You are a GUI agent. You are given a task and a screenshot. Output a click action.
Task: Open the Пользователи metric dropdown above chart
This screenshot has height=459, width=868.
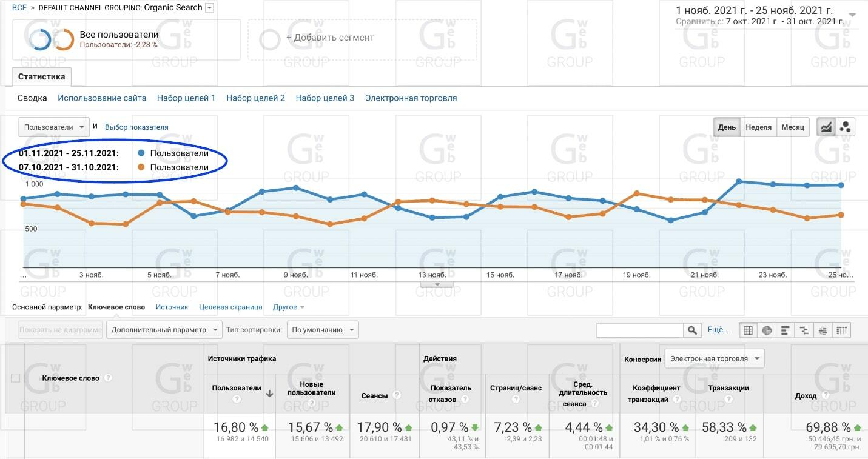(x=54, y=127)
